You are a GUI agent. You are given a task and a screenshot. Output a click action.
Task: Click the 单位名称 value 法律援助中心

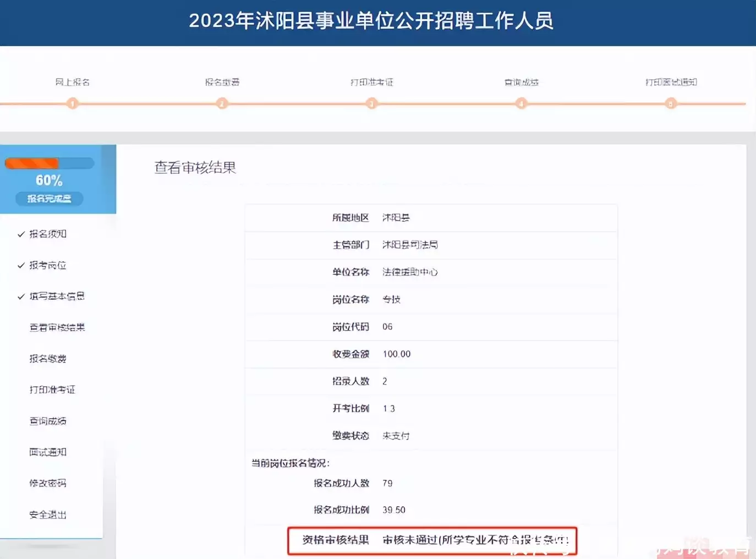pos(410,272)
